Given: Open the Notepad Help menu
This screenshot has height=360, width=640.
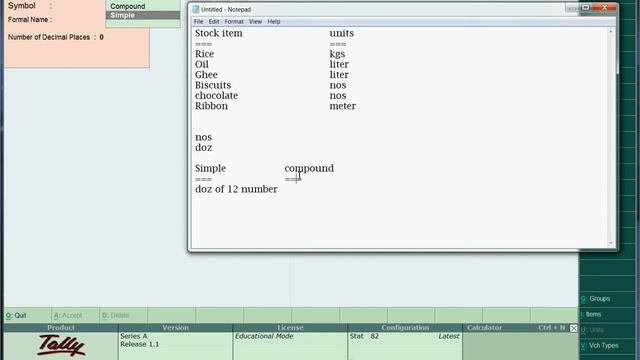Looking at the screenshot, I should 274,22.
